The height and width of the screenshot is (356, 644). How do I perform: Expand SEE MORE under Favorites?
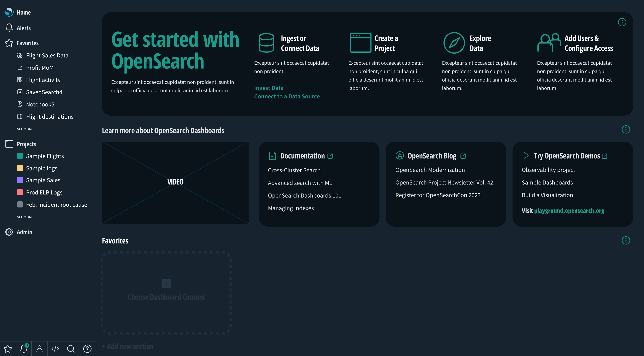point(25,129)
